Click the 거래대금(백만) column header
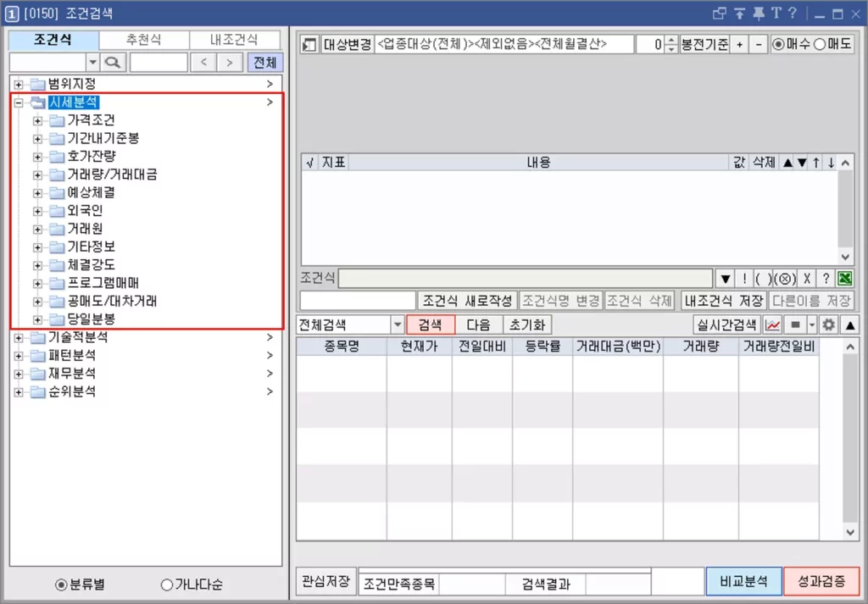Screen dimensions: 868x604 point(618,346)
